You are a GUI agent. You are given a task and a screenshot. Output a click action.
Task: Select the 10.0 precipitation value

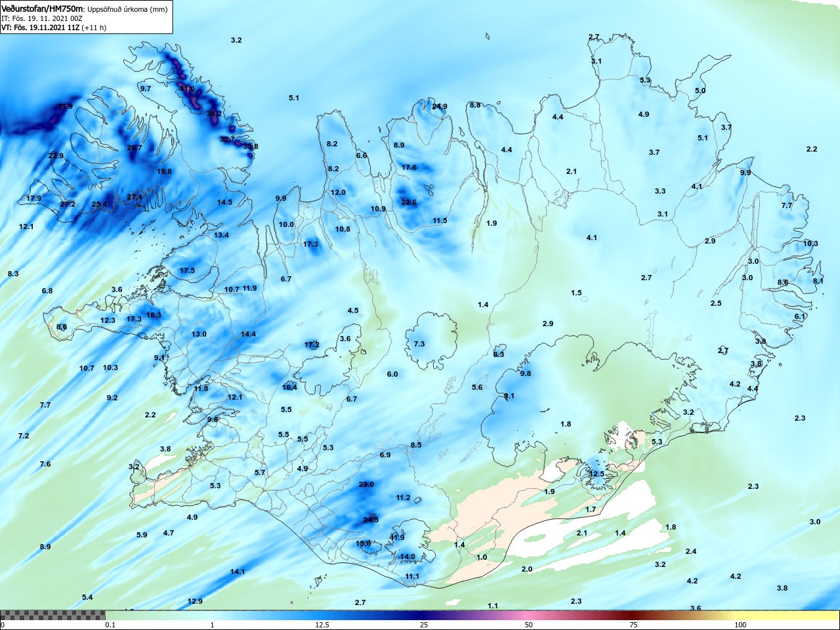(x=286, y=224)
